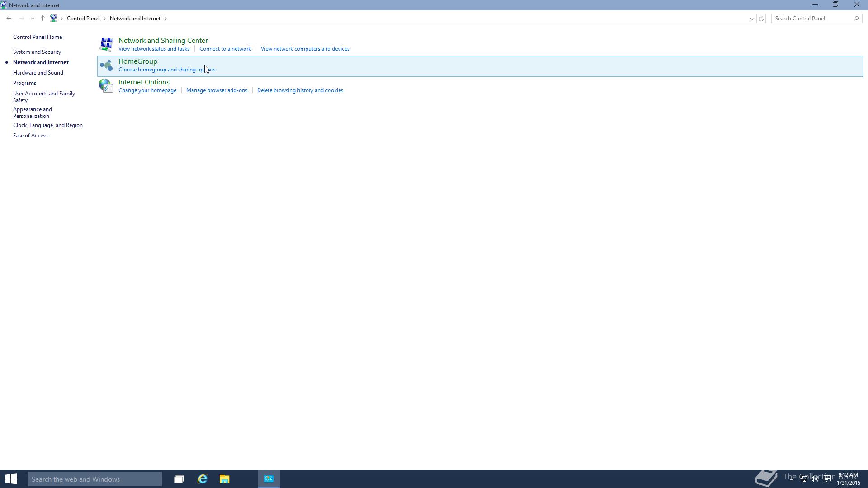Click the back navigation arrow
The image size is (868, 488).
pos(9,19)
